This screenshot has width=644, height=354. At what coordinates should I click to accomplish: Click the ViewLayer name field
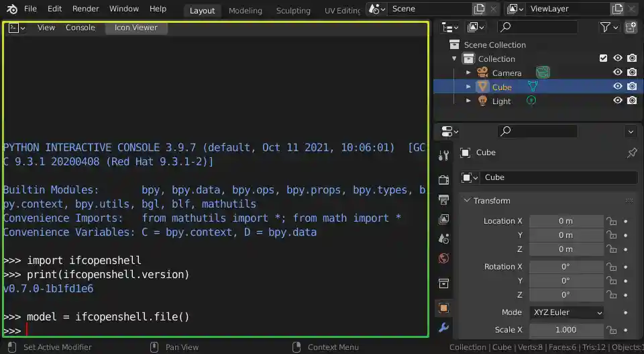pos(568,9)
